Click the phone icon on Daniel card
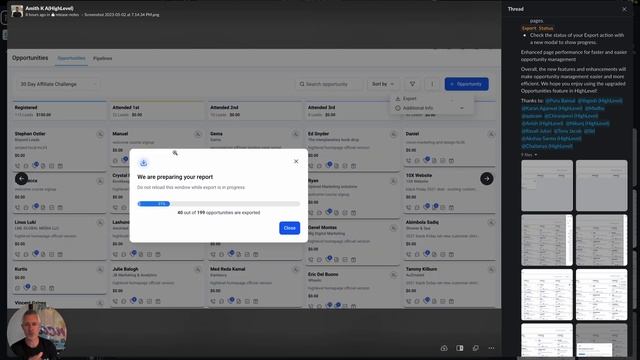 409,161
